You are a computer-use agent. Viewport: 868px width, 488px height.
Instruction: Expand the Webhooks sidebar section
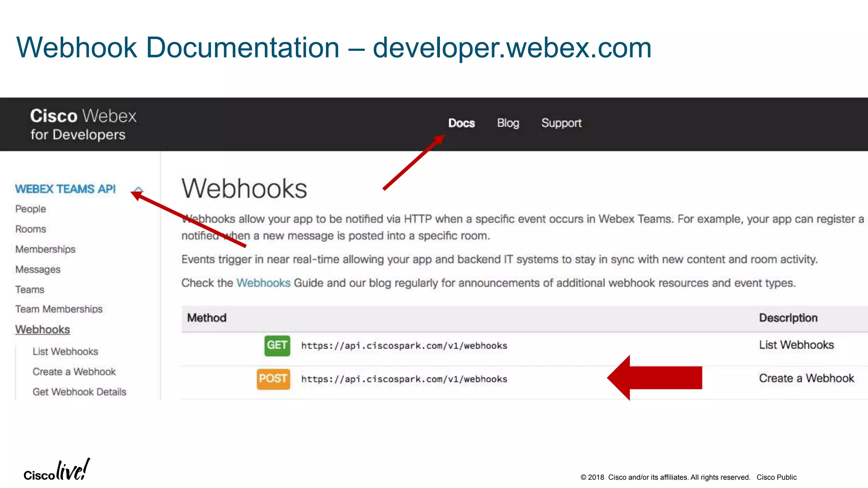(x=42, y=330)
